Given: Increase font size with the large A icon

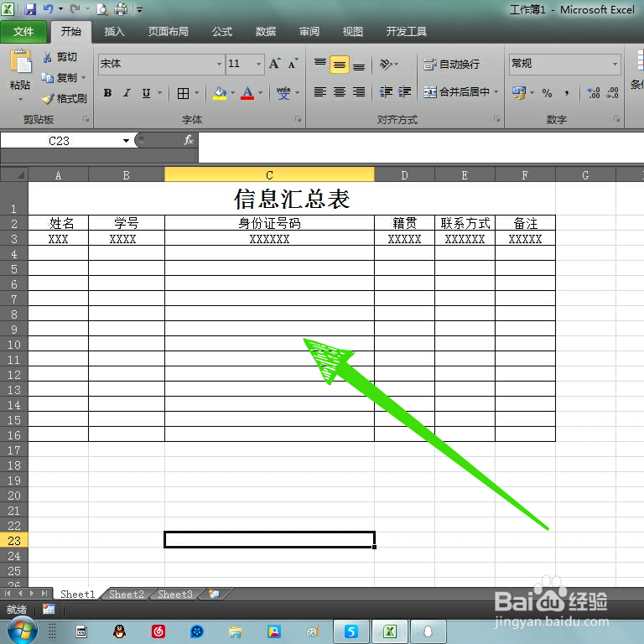Looking at the screenshot, I should 274,64.
